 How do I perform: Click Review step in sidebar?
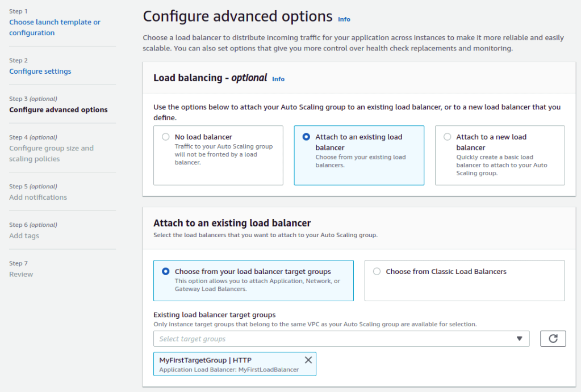point(21,275)
